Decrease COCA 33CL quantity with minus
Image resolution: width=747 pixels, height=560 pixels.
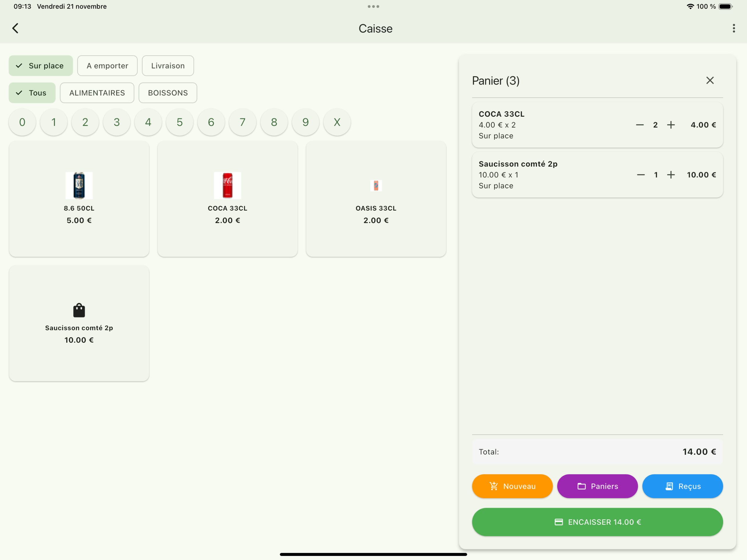click(x=639, y=125)
